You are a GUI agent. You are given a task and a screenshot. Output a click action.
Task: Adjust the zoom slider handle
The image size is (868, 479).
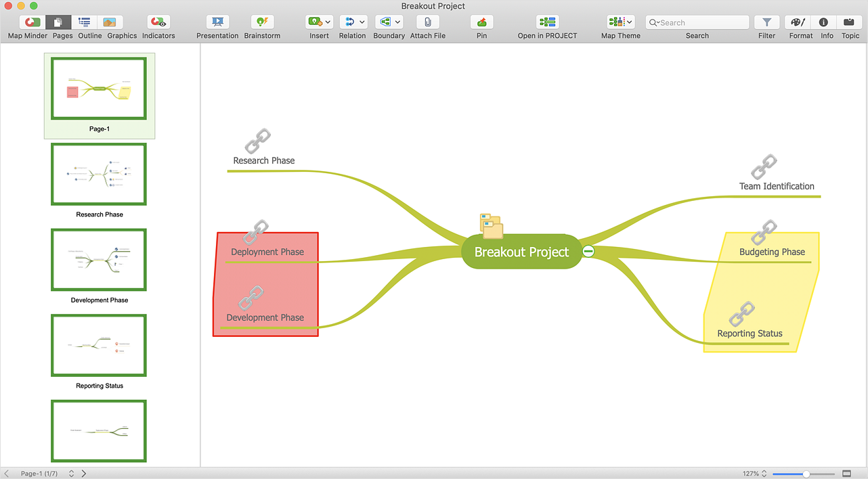pyautogui.click(x=806, y=474)
